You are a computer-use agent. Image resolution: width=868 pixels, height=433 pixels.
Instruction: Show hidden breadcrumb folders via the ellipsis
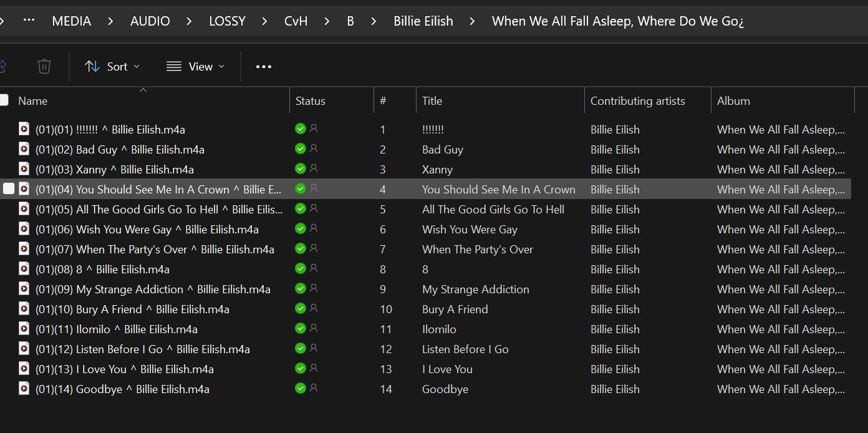point(29,21)
